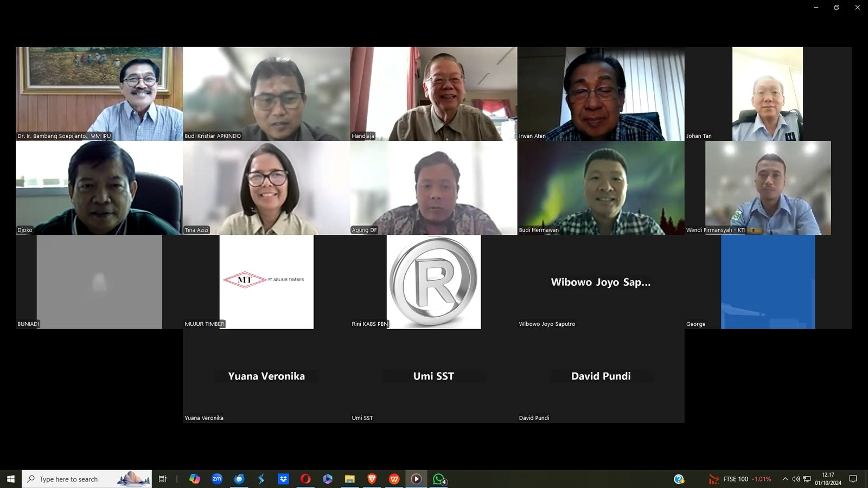Select the Budi Kristiar APKINDO video tile
Image resolution: width=868 pixels, height=488 pixels.
pos(266,94)
